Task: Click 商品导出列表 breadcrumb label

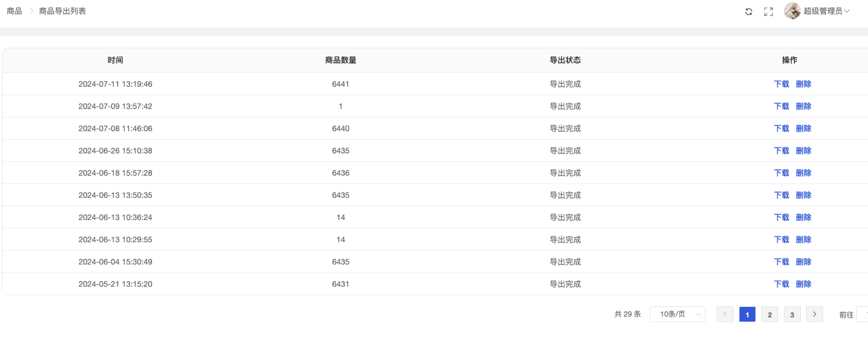Action: click(62, 11)
